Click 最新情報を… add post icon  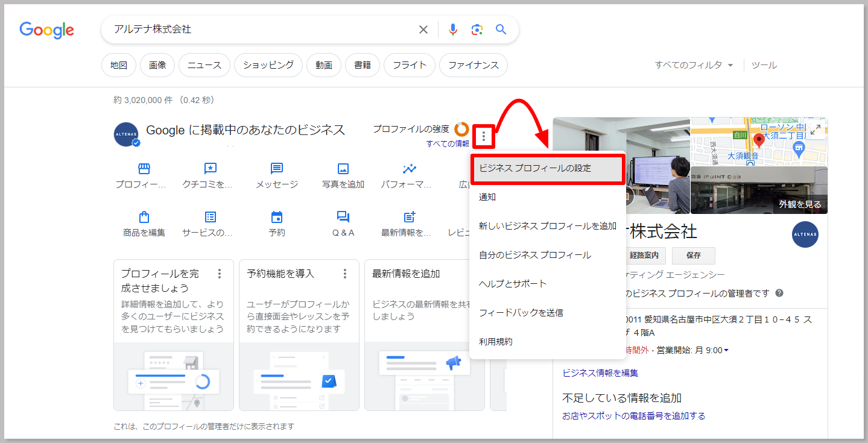click(410, 217)
